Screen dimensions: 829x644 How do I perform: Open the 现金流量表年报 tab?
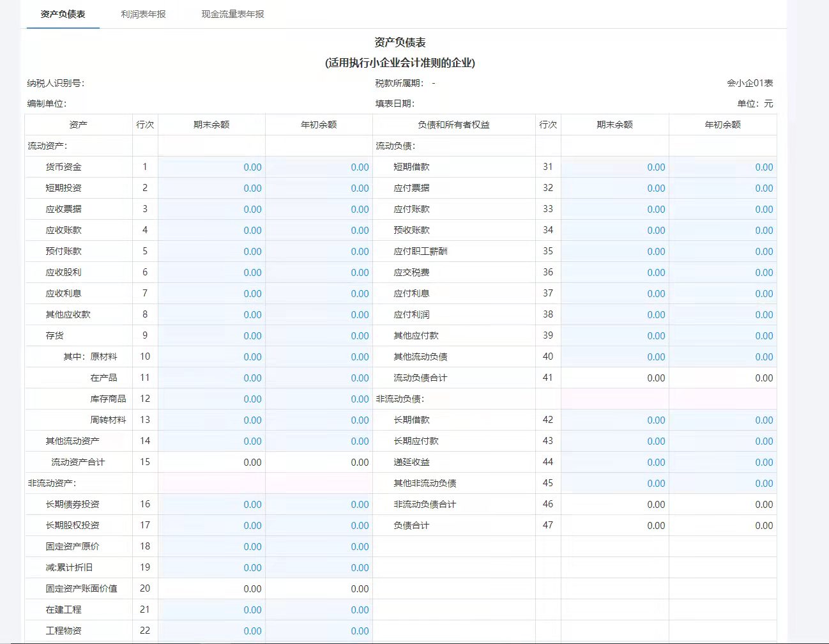(232, 14)
